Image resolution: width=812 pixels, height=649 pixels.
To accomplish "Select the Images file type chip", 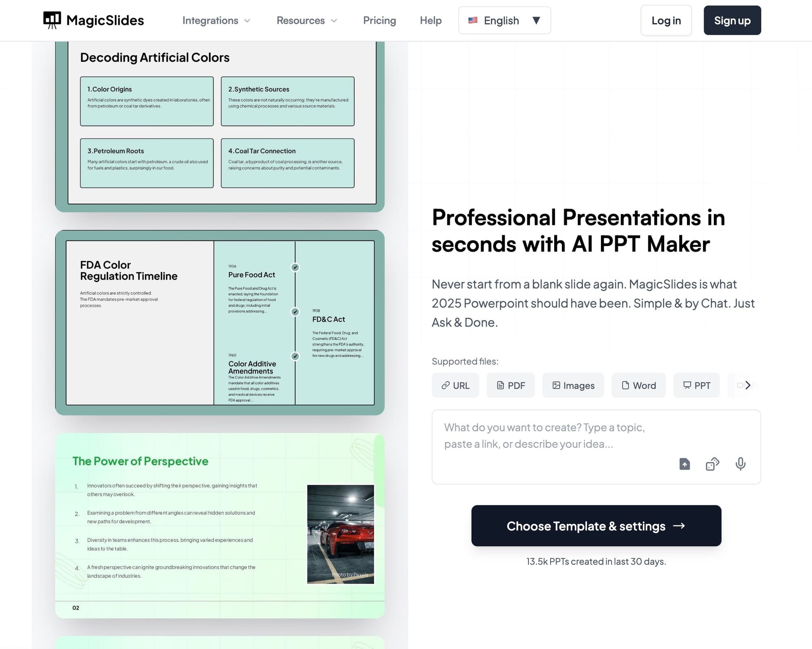I will coord(573,385).
